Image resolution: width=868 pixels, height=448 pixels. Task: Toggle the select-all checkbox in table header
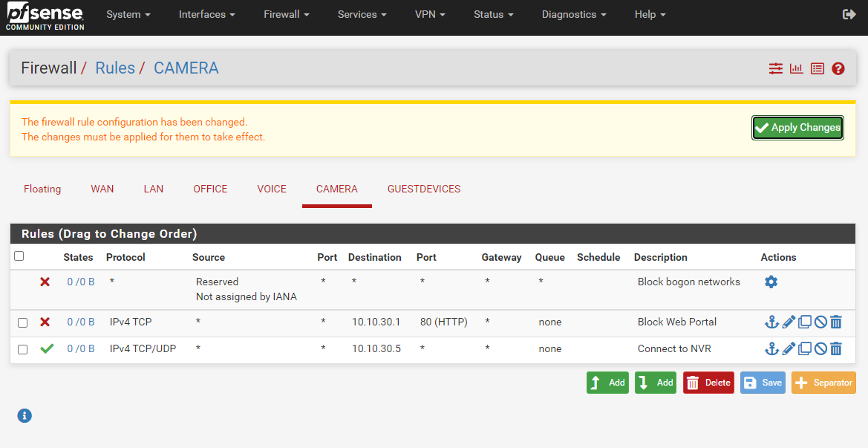tap(19, 256)
